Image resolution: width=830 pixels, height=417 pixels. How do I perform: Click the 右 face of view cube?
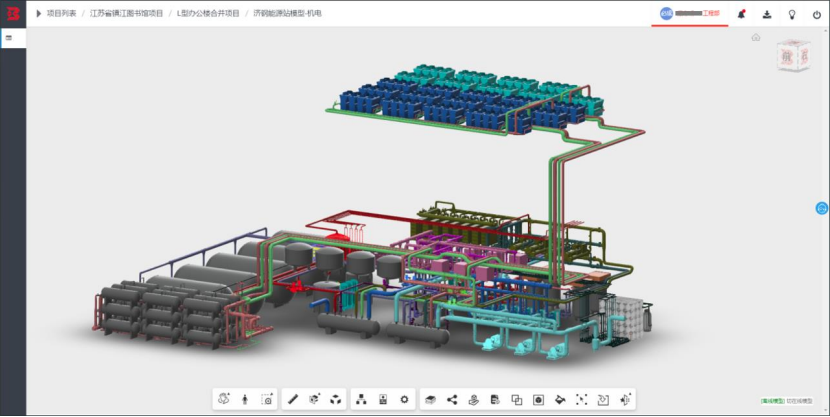(x=804, y=56)
